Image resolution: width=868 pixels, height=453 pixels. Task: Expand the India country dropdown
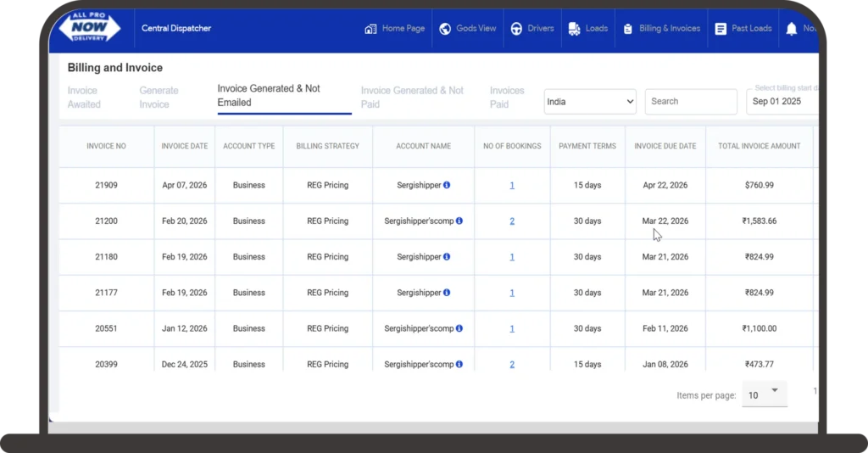590,102
